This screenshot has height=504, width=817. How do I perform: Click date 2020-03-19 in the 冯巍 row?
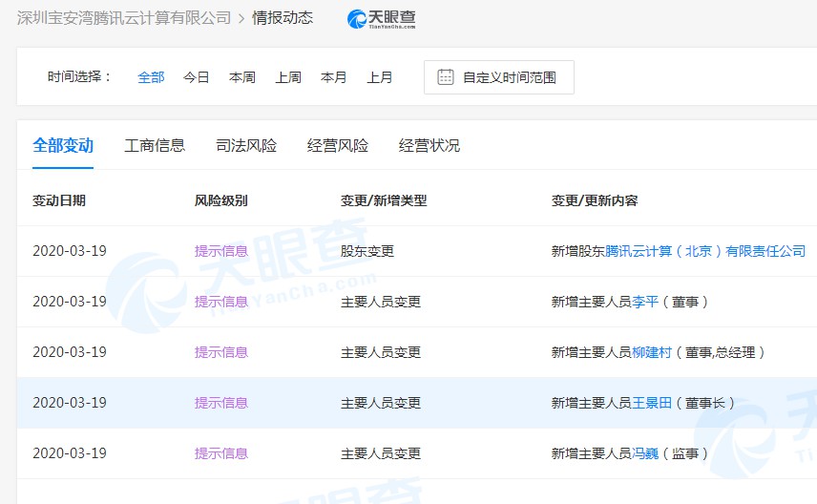pyautogui.click(x=70, y=453)
